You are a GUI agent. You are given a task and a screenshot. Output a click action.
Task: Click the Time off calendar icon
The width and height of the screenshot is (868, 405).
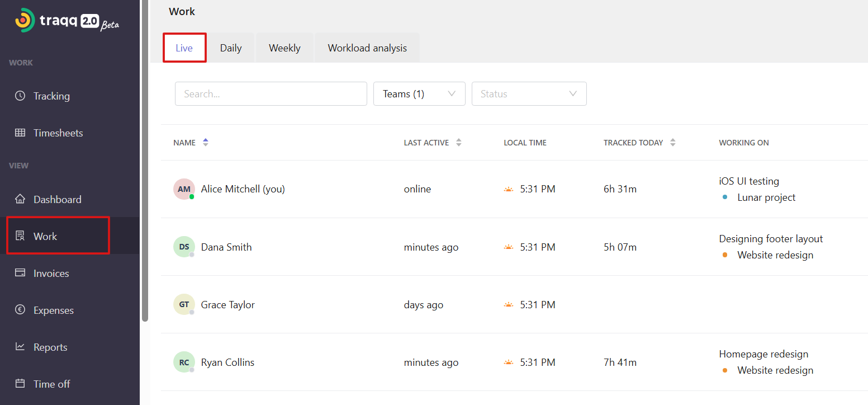point(20,384)
